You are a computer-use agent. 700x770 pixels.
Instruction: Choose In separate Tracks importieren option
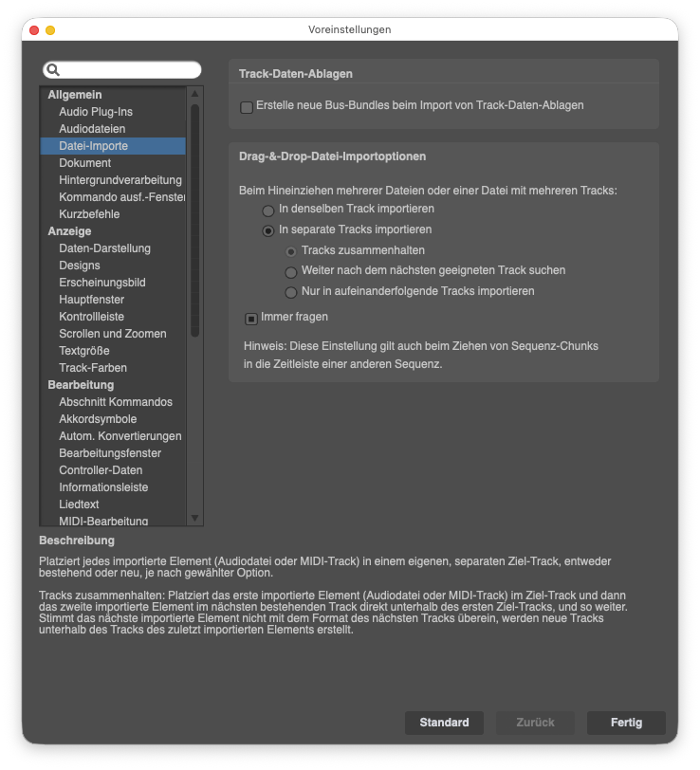tap(267, 230)
